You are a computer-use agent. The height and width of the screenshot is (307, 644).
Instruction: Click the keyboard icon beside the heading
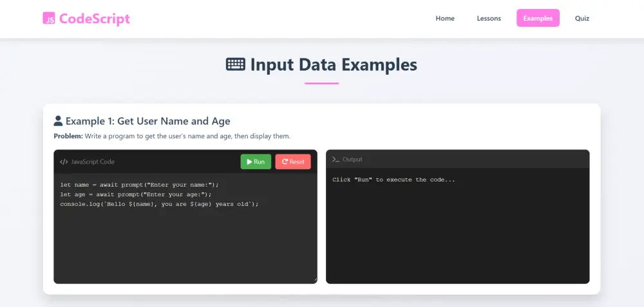236,64
